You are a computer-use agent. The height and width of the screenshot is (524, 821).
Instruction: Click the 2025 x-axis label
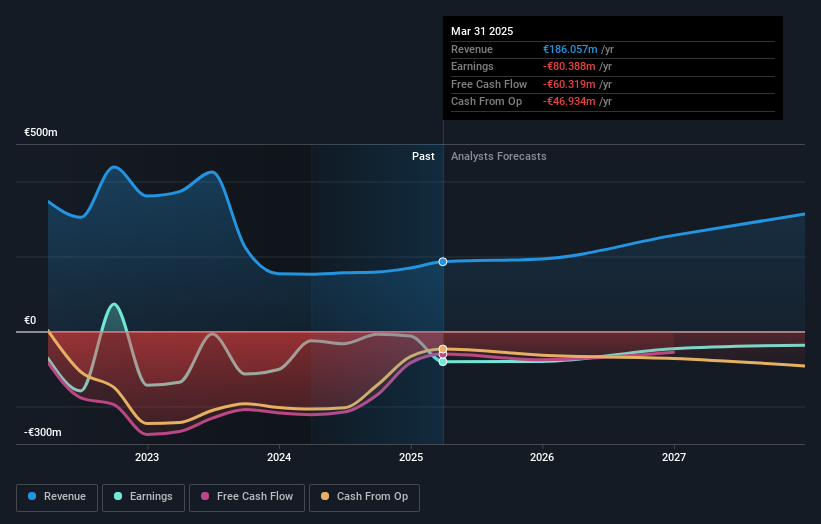click(x=410, y=458)
